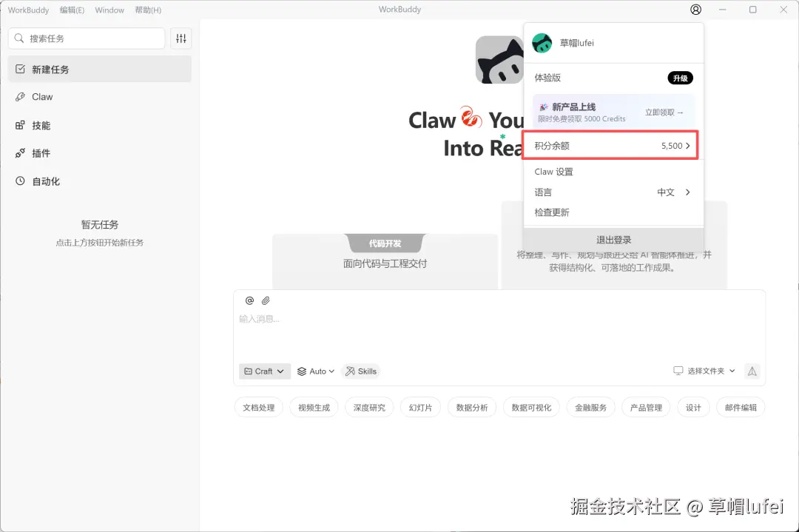Select the 代码开发 card tab
The height and width of the screenshot is (532, 799).
click(385, 243)
